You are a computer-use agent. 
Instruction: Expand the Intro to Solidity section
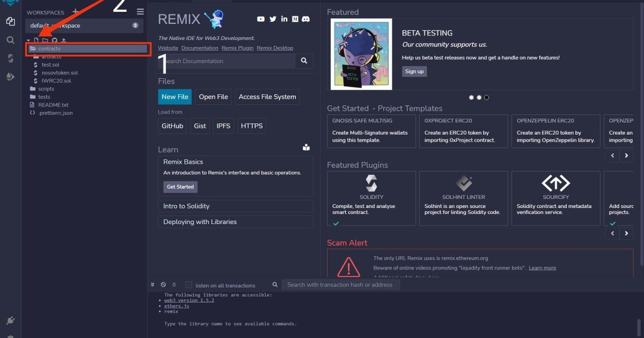[235, 206]
